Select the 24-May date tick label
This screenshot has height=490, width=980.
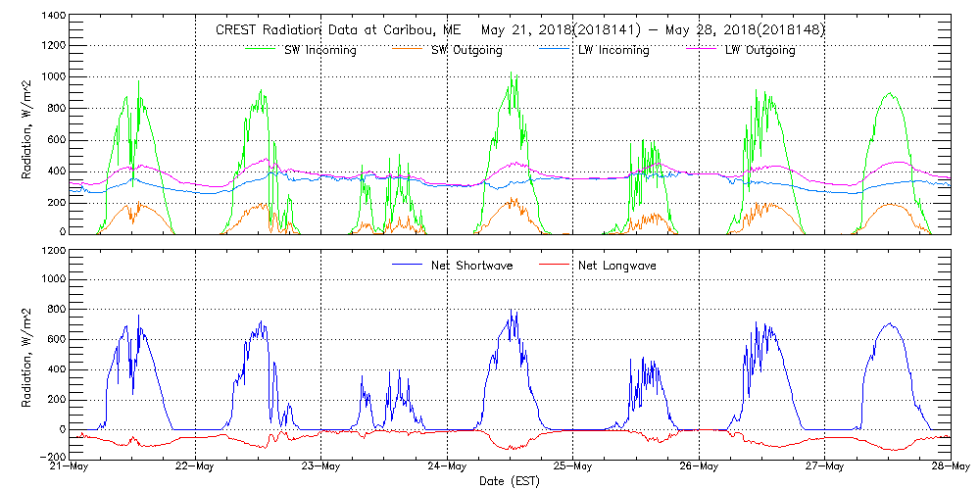[x=447, y=466]
